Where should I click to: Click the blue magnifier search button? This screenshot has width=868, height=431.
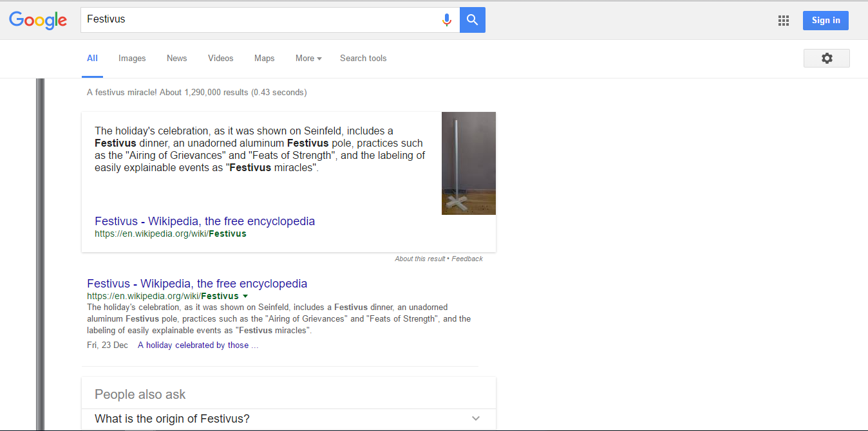pyautogui.click(x=473, y=20)
